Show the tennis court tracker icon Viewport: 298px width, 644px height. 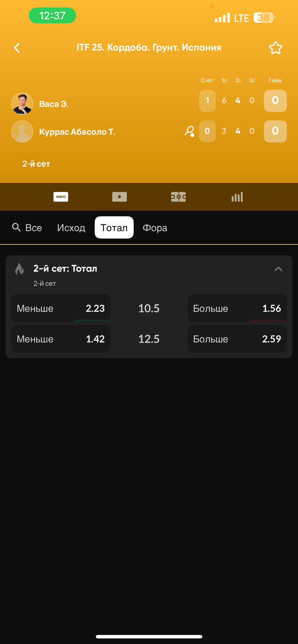tap(178, 197)
